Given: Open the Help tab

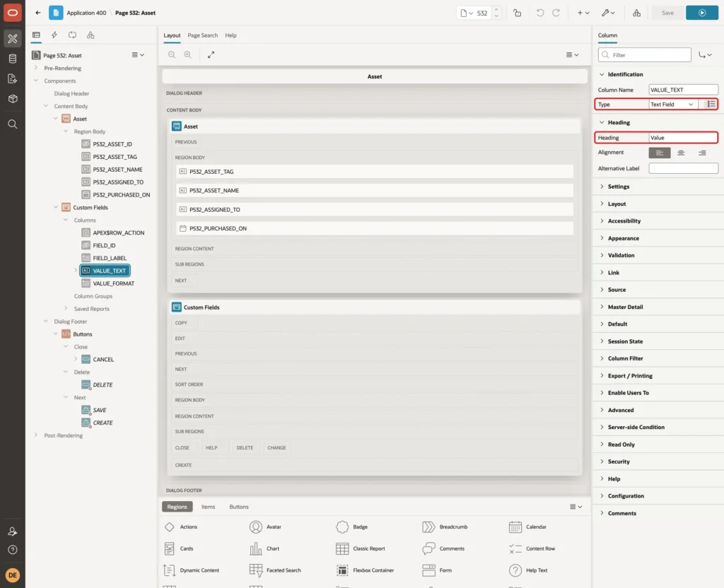Looking at the screenshot, I should pyautogui.click(x=231, y=35).
